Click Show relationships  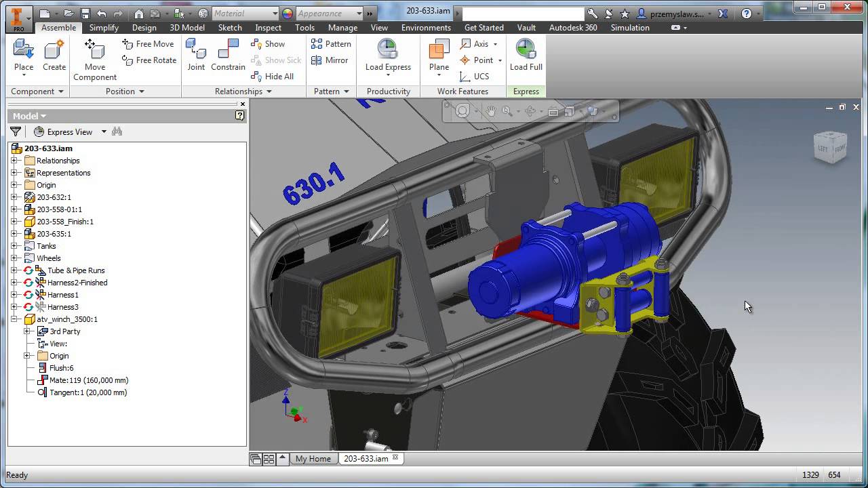click(x=268, y=44)
